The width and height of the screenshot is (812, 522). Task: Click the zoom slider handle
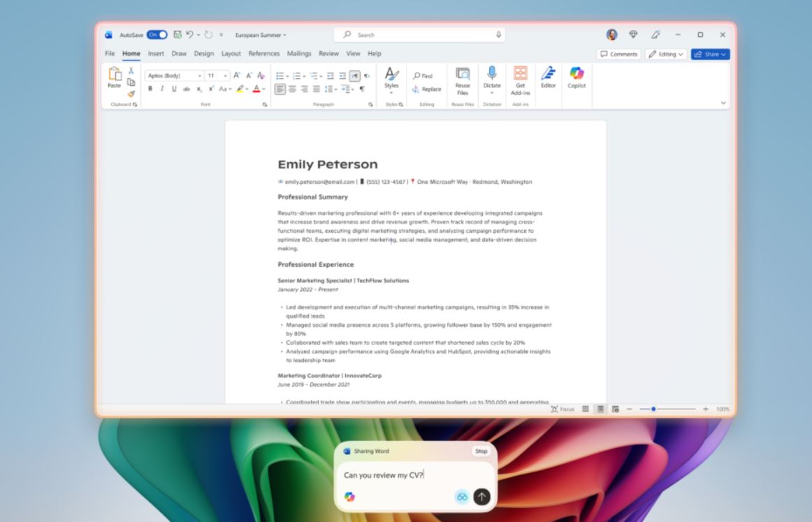[653, 409]
